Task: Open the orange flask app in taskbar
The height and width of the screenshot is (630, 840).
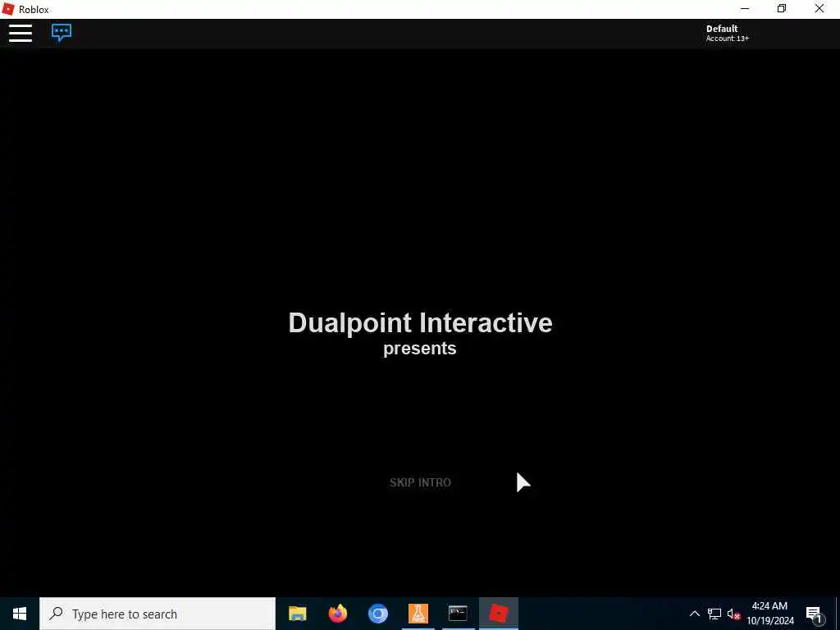Action: click(418, 614)
